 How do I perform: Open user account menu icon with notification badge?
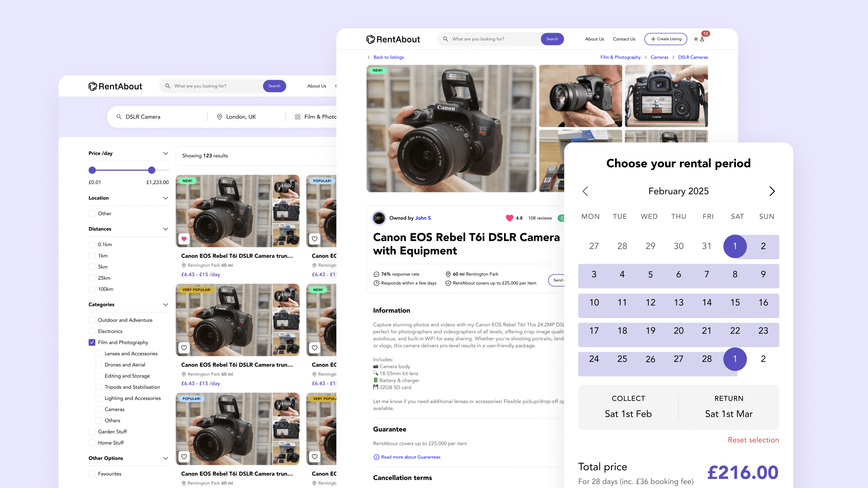(x=699, y=39)
